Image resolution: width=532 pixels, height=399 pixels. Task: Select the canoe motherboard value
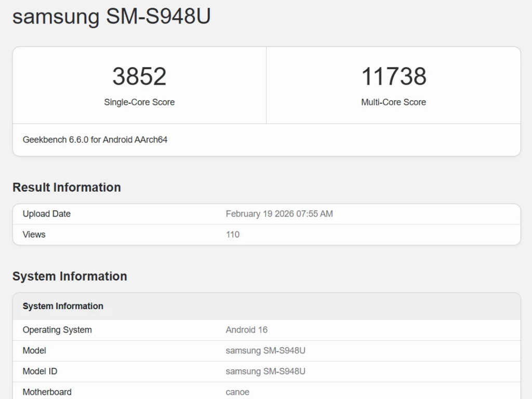point(237,392)
